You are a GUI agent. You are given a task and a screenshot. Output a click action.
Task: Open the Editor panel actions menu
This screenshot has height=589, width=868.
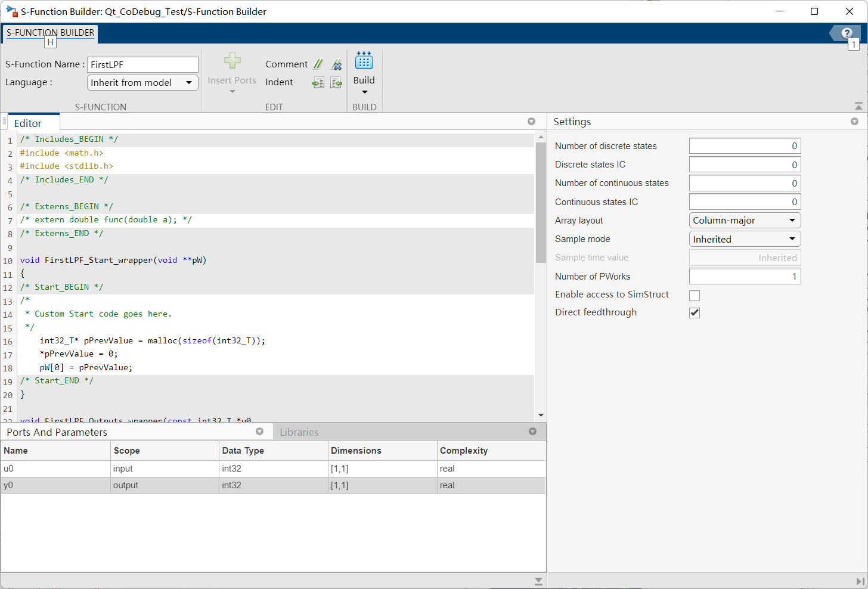click(x=531, y=122)
